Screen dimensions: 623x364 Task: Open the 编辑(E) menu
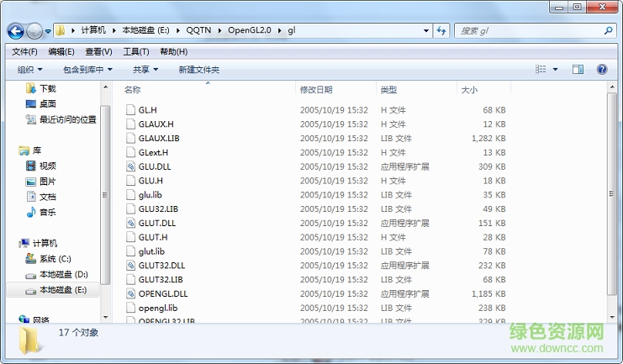coord(61,51)
